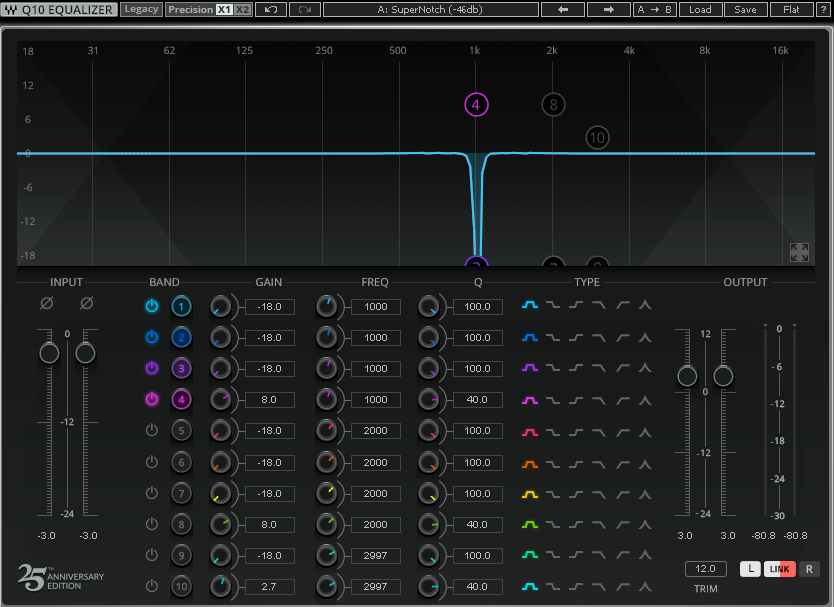This screenshot has height=607, width=834.
Task: Click band 5 frequency knob
Action: (x=327, y=431)
